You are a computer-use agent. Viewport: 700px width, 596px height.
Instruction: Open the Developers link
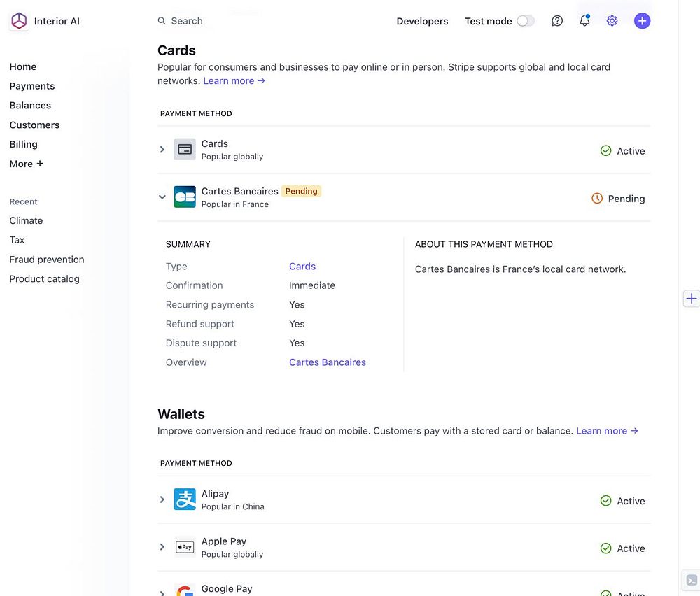point(422,21)
